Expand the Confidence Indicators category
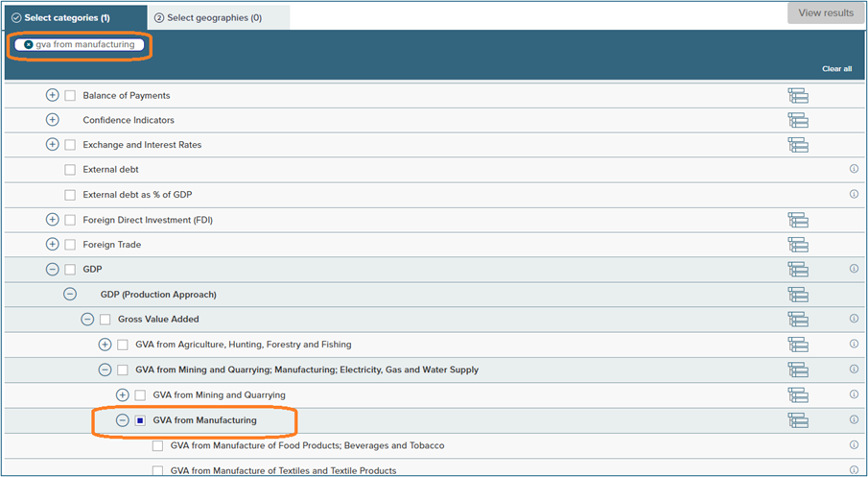The width and height of the screenshot is (868, 477). click(52, 120)
